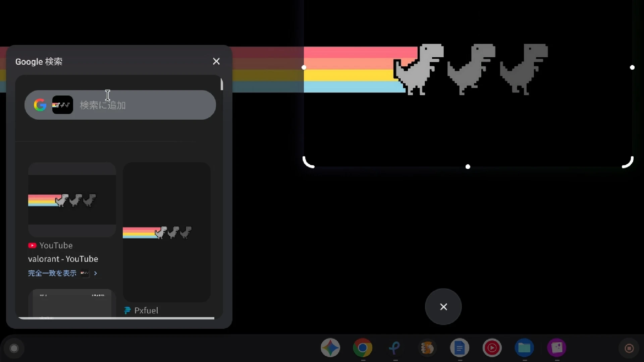Click the bottom-left corner selection bracket

point(308,163)
